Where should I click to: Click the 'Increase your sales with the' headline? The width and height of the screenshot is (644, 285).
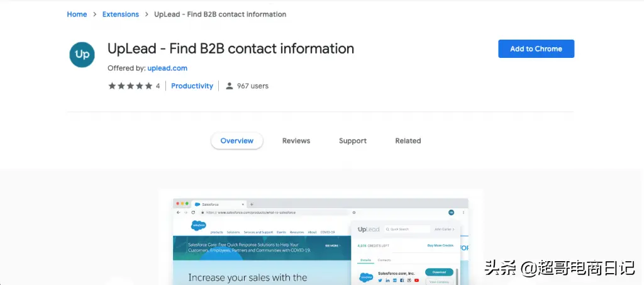(248, 277)
